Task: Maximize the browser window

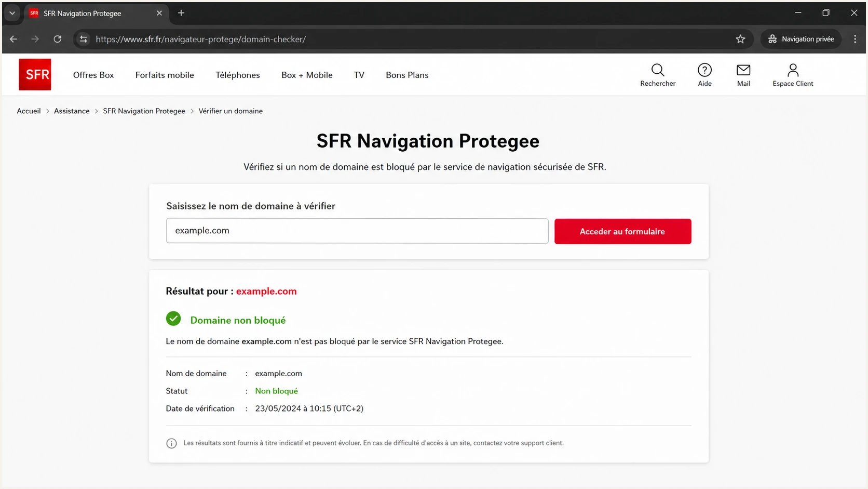Action: click(825, 13)
